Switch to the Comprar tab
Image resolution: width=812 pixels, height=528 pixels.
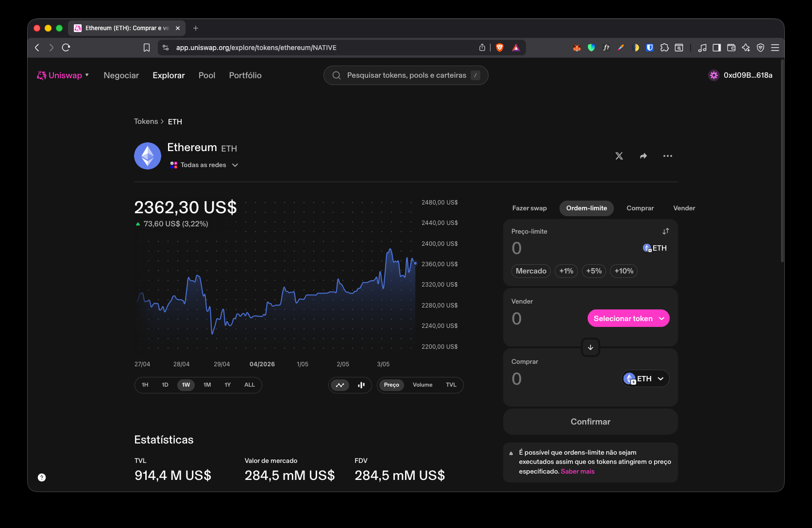click(x=640, y=208)
